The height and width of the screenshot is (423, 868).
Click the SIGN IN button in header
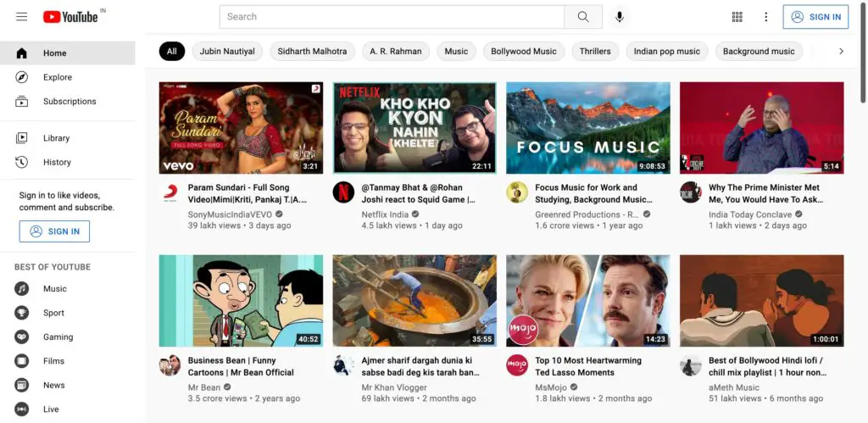coord(815,17)
